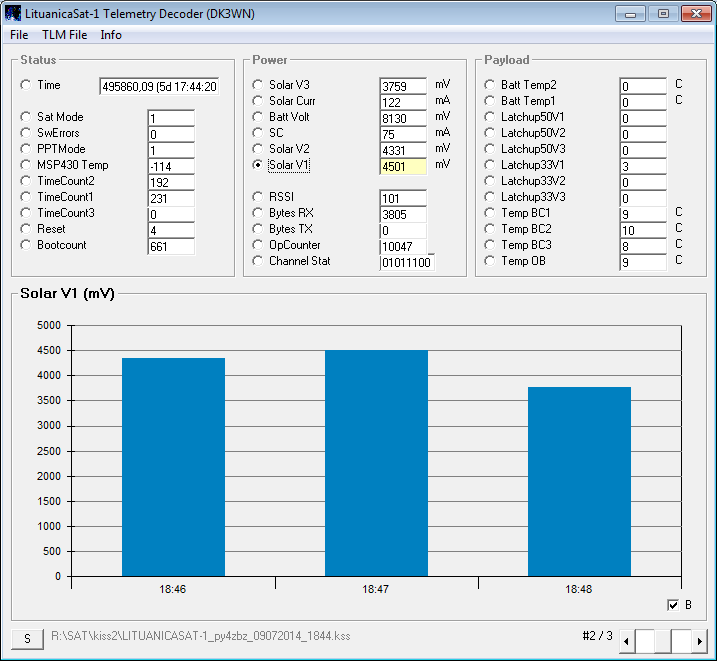Click the Time value field
The height and width of the screenshot is (661, 717).
point(159,86)
